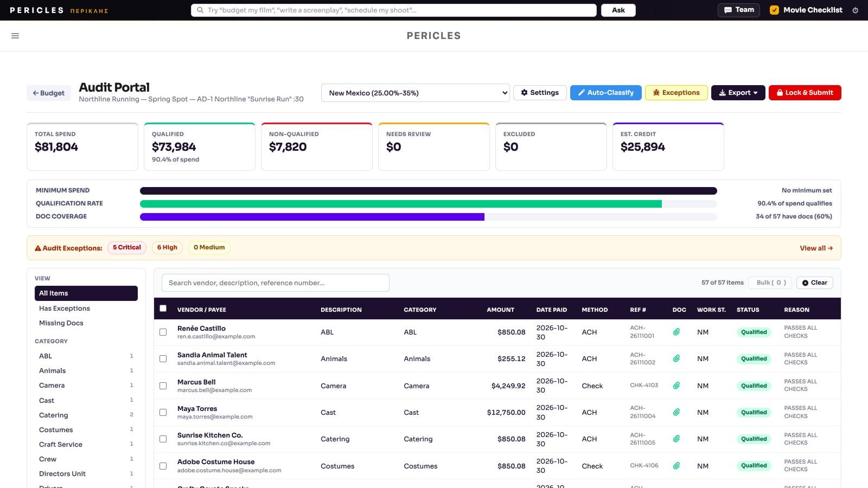868x488 pixels.
Task: Open doc attachment for Maya Torres
Action: pos(676,412)
